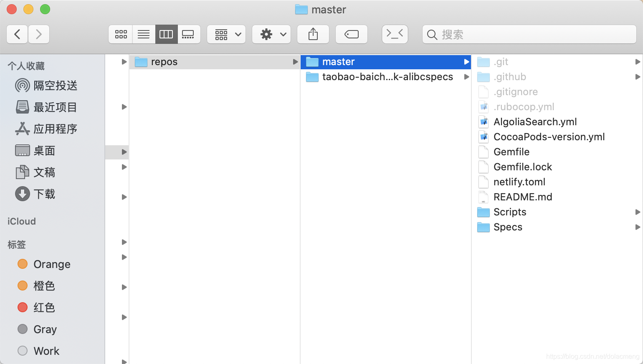Switch to icon view

(121, 34)
